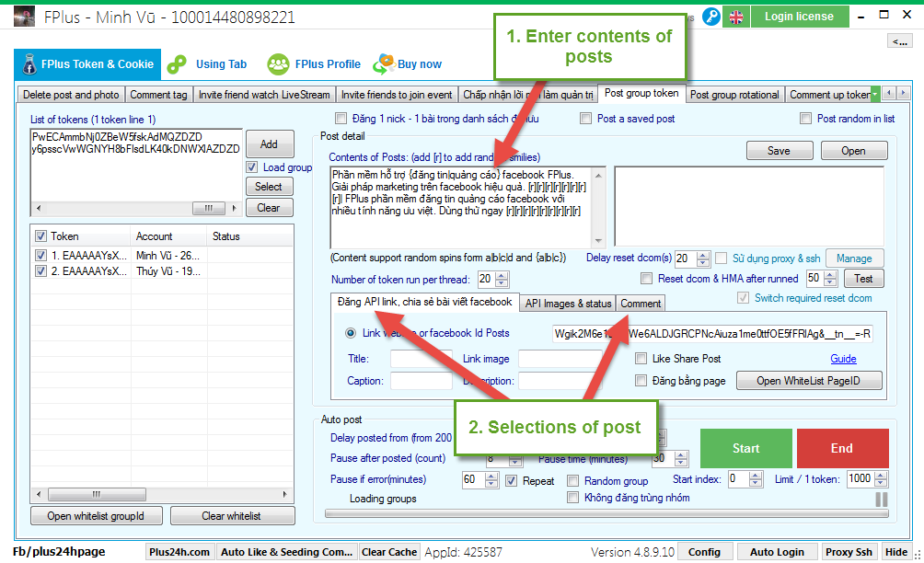924x563 pixels.
Task: Switch to the Comment sub-tab
Action: pyautogui.click(x=641, y=304)
